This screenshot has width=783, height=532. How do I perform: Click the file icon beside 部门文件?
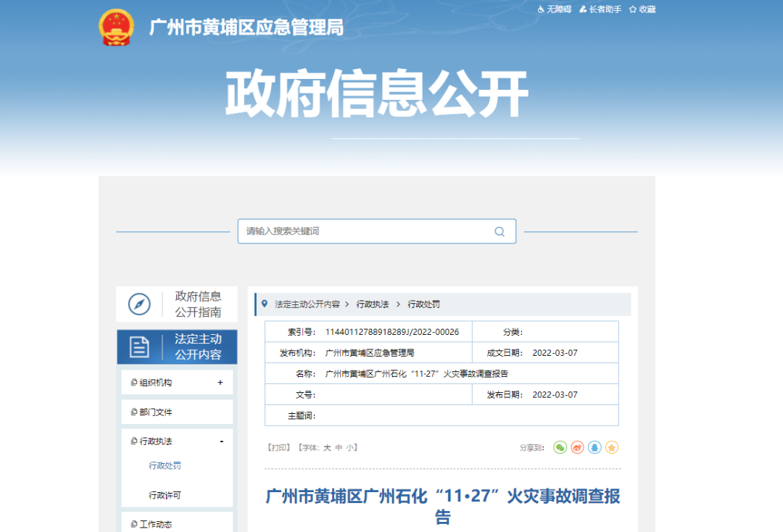pyautogui.click(x=134, y=412)
